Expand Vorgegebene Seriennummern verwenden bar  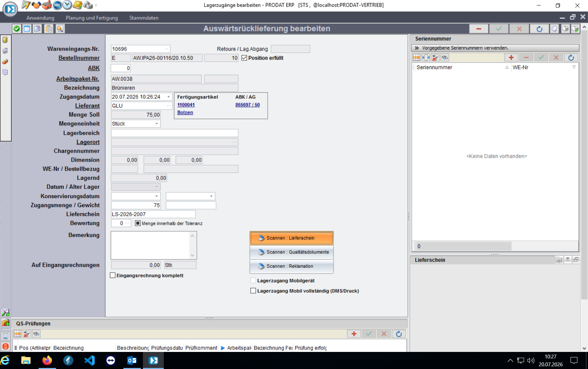[495, 48]
